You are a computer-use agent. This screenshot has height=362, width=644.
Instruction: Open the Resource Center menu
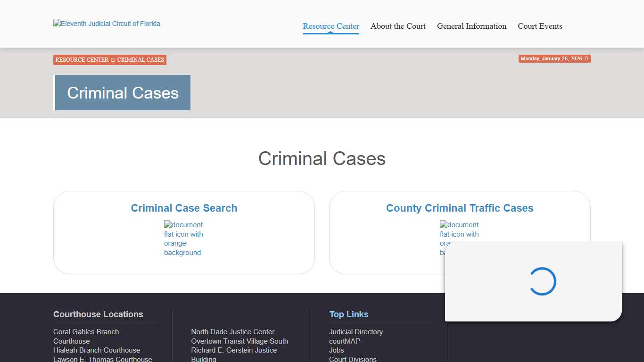point(330,26)
